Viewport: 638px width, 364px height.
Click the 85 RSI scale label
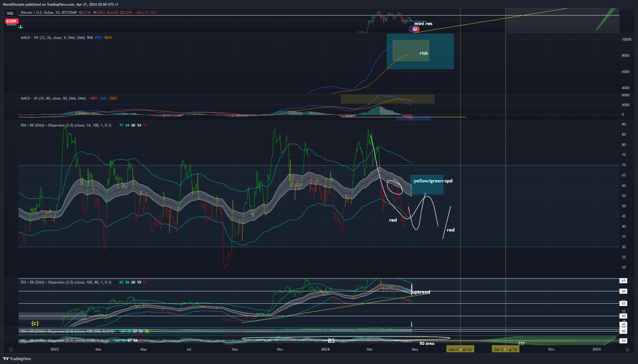(624, 135)
